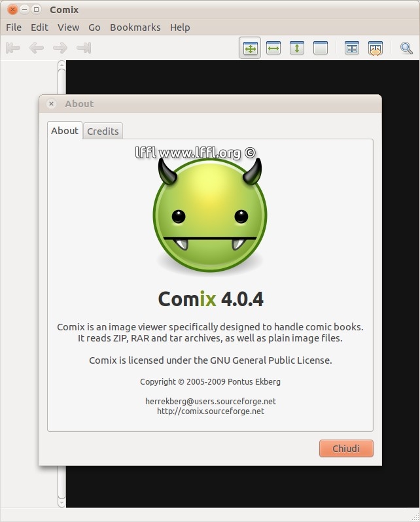Click the Chiudi button
420x522 pixels.
click(346, 449)
